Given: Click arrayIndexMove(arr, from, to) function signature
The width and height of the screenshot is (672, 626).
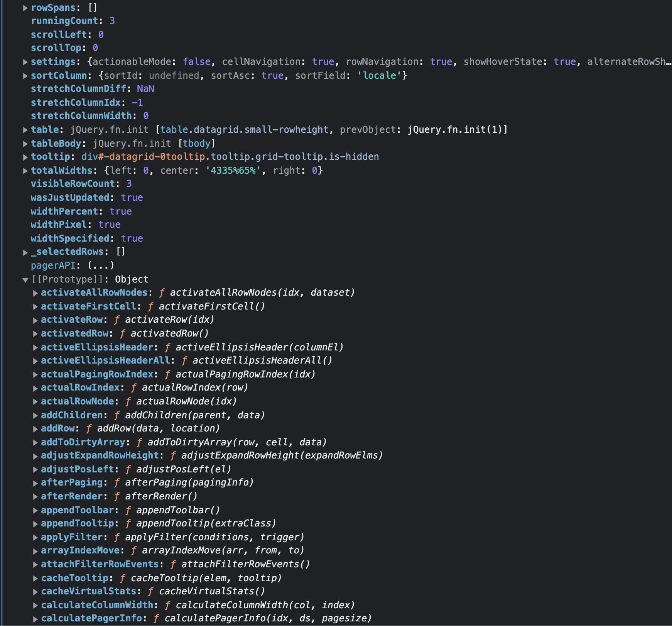Looking at the screenshot, I should click(x=223, y=550).
